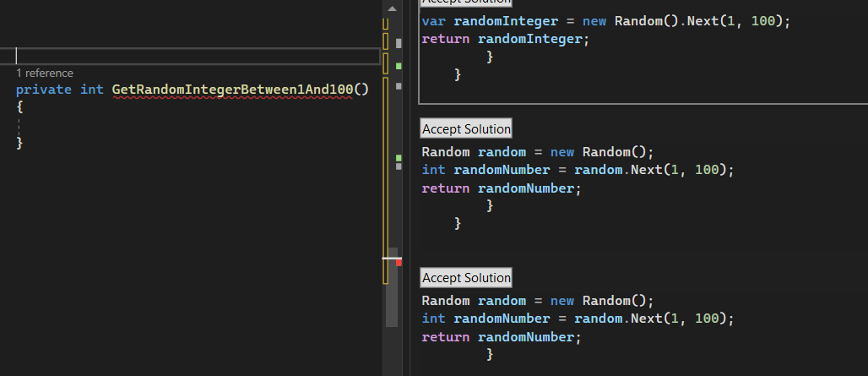The image size is (868, 376).
Task: Click the red error marker in scrollbar
Action: click(x=399, y=263)
